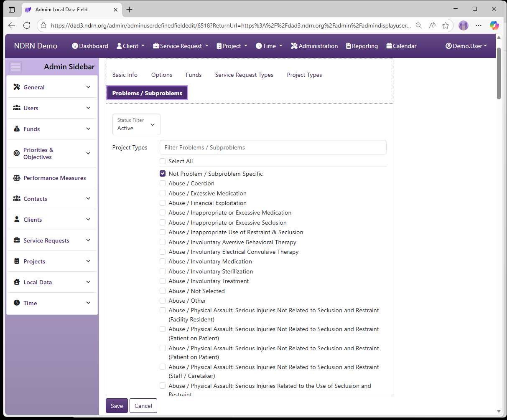The height and width of the screenshot is (420, 507).
Task: Expand the Users sidebar section chevron
Action: click(88, 108)
